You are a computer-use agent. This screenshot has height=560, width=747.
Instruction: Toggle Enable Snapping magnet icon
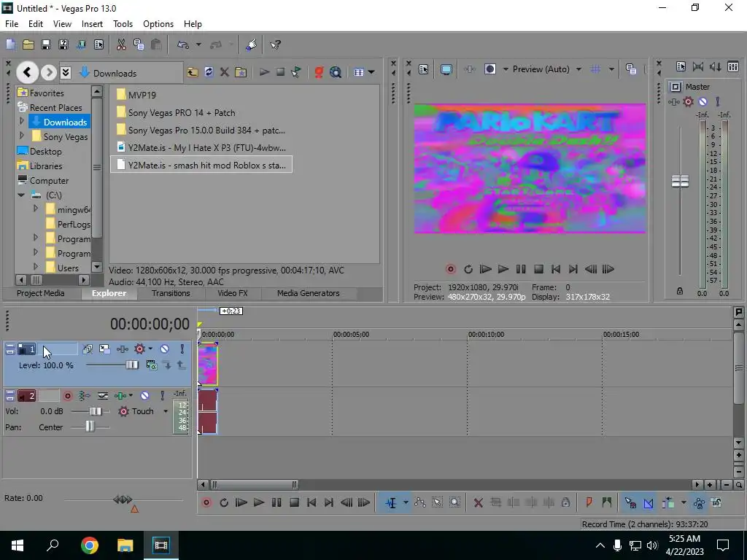[x=630, y=503]
